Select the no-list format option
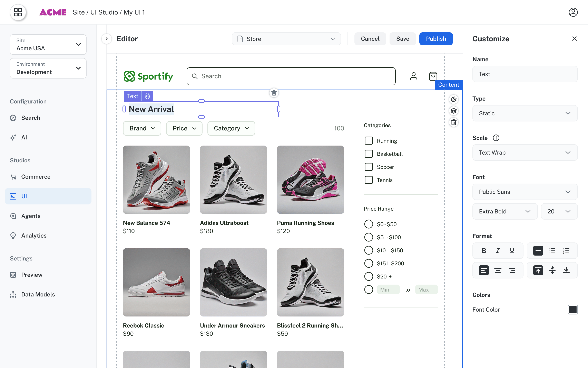 [538, 250]
